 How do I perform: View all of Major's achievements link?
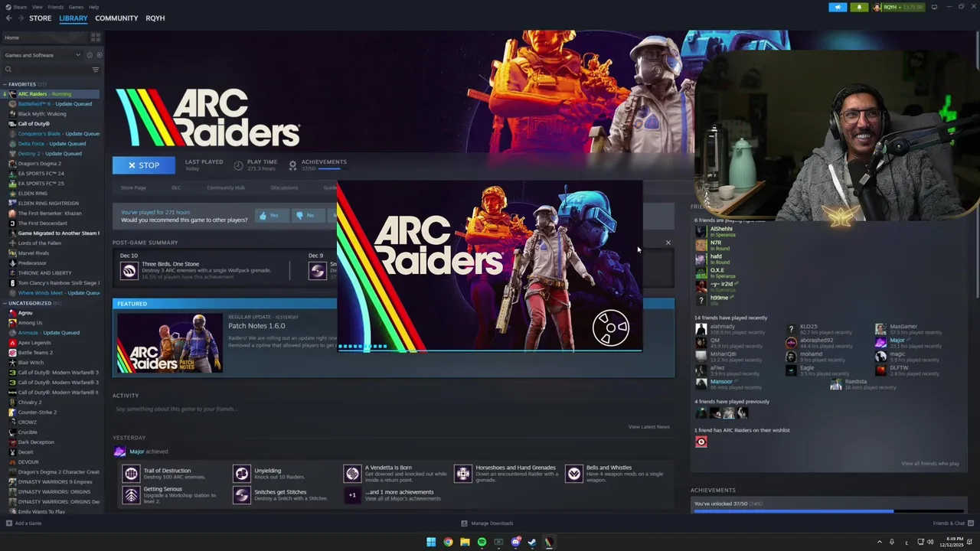[x=403, y=499]
